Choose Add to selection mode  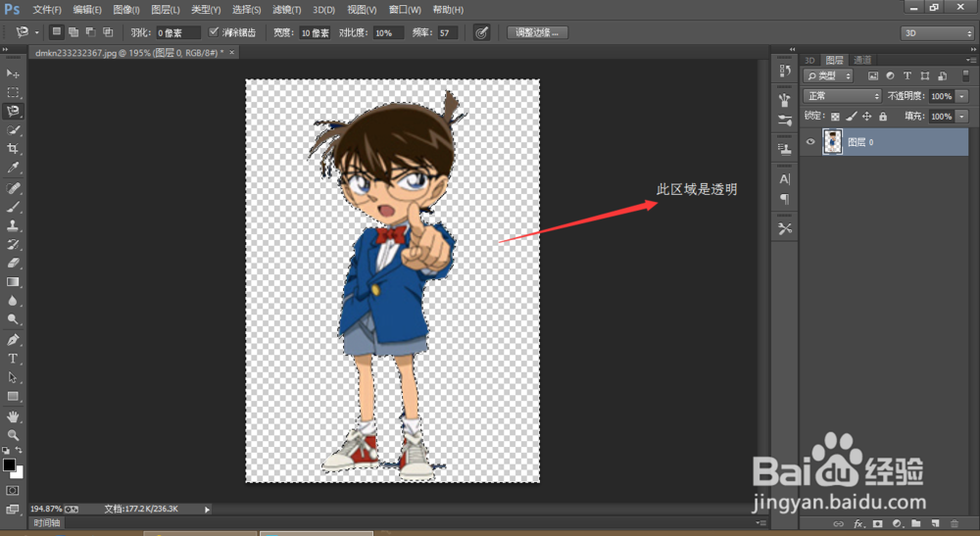[73, 32]
